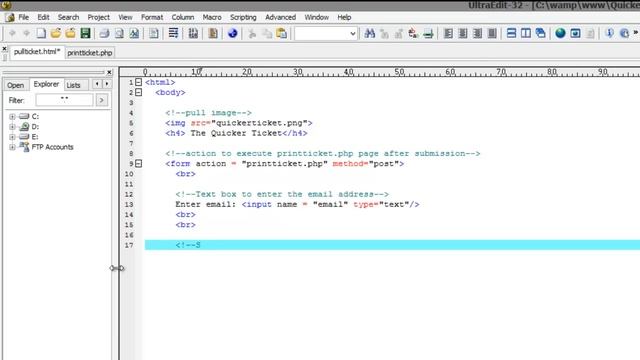Collapse the html code fold on line 1
640x360 pixels.
139,82
